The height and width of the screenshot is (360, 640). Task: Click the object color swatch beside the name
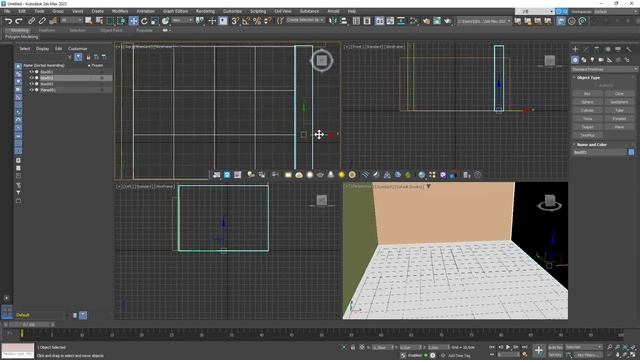click(x=631, y=152)
